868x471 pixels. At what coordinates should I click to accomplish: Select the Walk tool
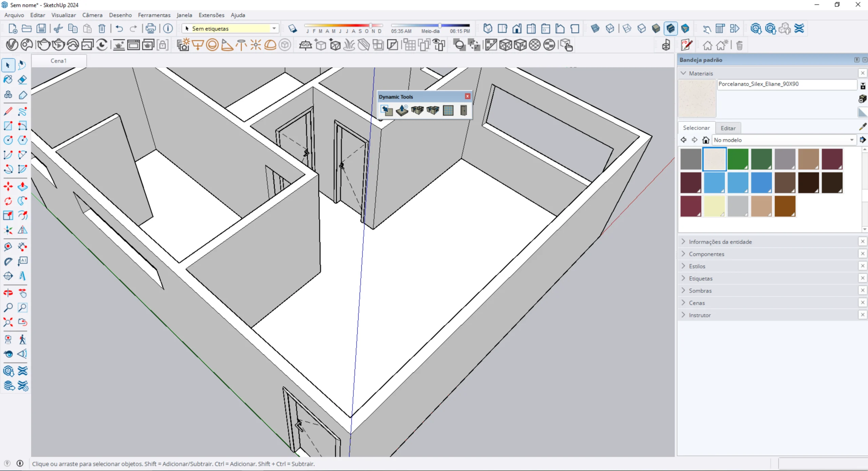[22, 340]
